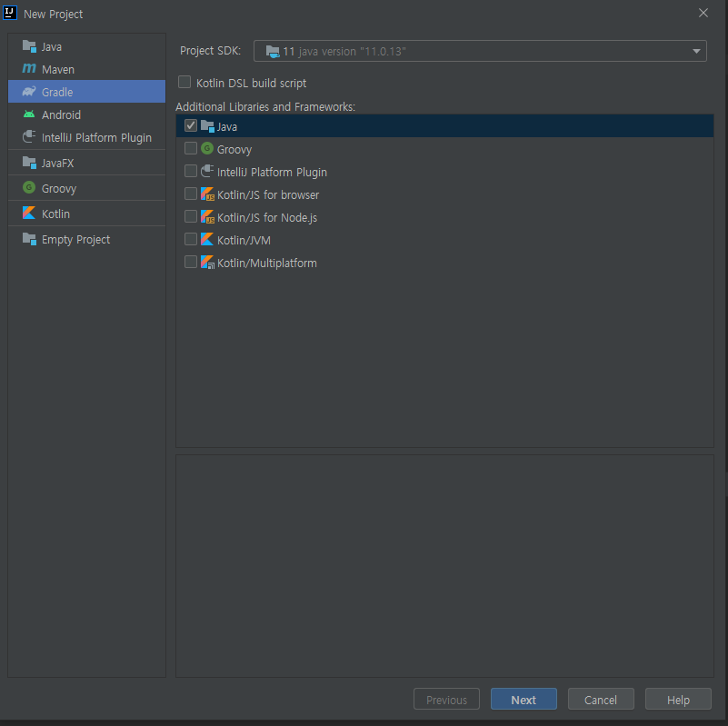
Task: Click the Kotlin/JVM icon
Action: coord(207,240)
